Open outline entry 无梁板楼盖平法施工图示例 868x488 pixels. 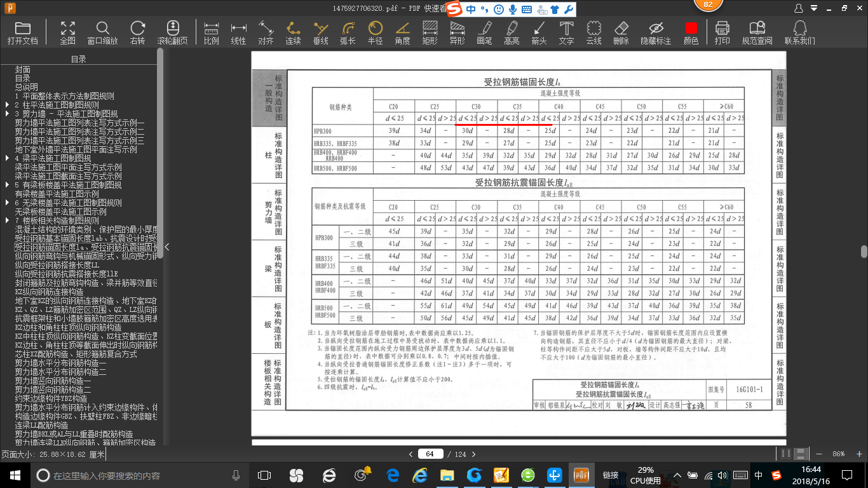click(61, 212)
